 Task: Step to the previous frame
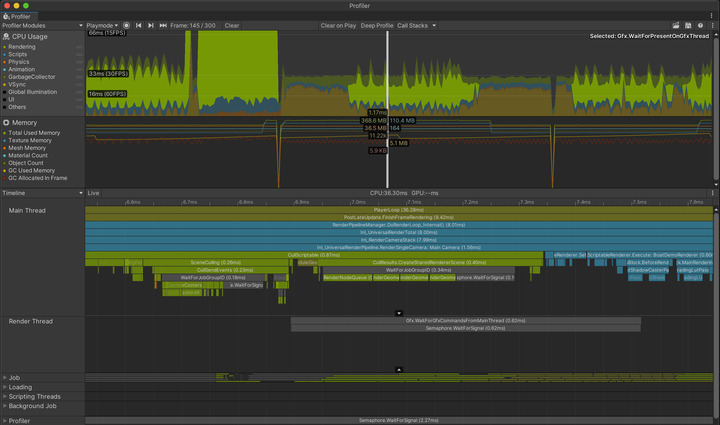139,25
